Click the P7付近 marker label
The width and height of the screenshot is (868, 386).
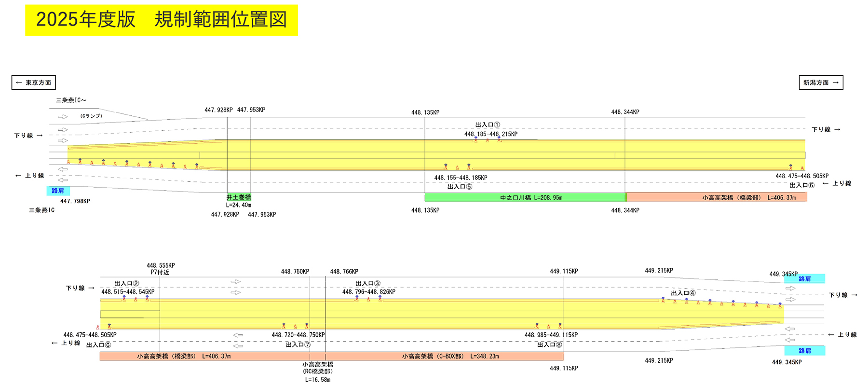pyautogui.click(x=160, y=272)
